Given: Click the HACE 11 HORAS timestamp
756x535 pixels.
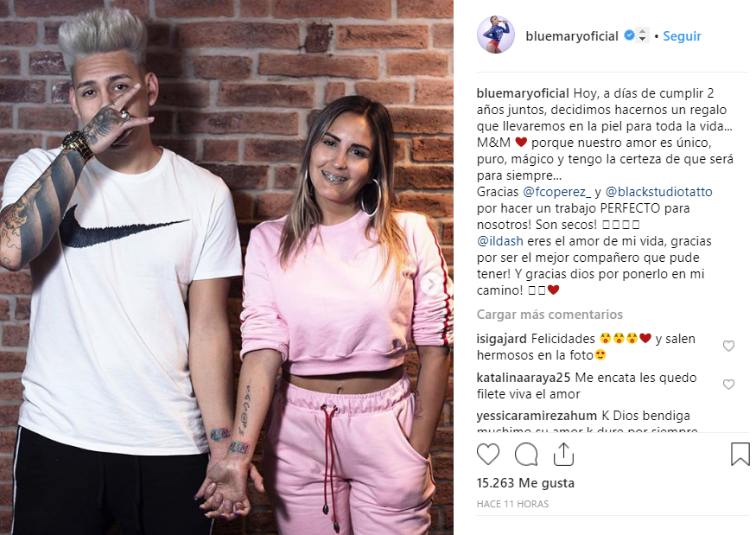Looking at the screenshot, I should point(512,504).
